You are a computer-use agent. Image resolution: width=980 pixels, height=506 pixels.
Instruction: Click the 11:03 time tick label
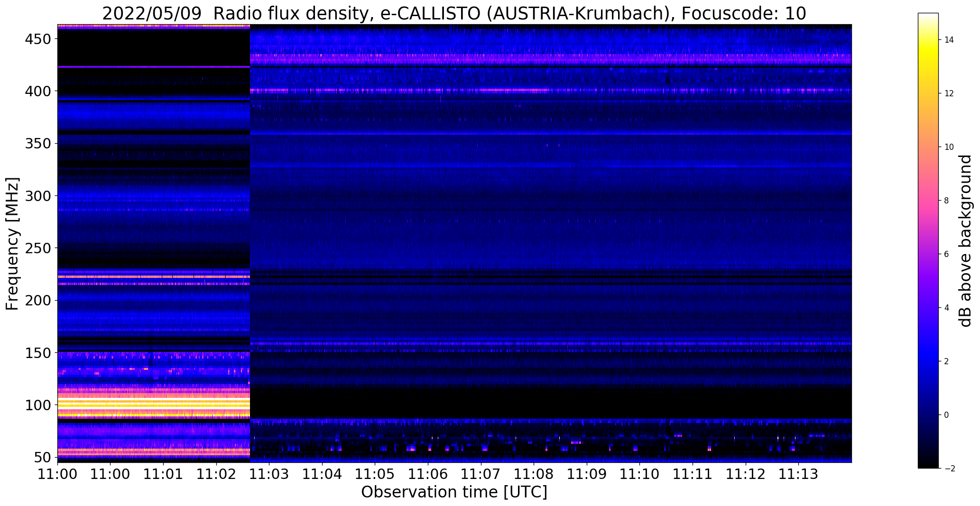point(269,474)
